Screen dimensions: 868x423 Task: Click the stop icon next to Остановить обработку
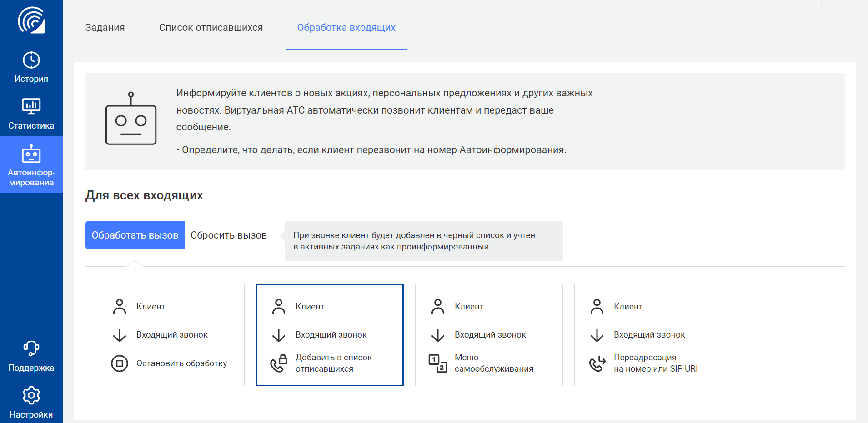[120, 363]
